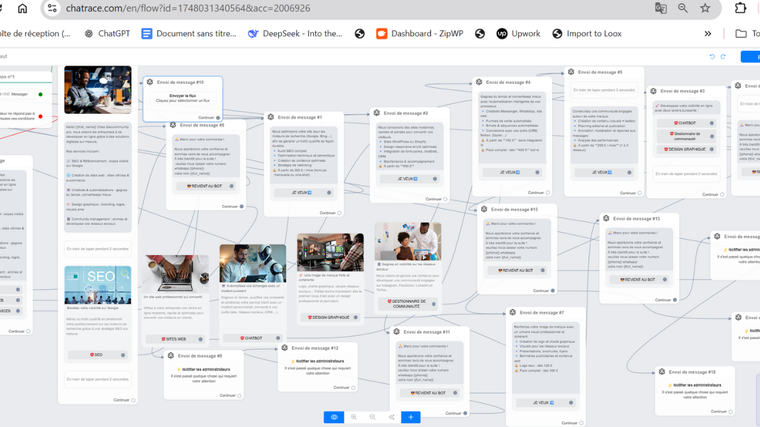This screenshot has width=760, height=427.
Task: Open the browser zoom magnifier icon
Action: (x=682, y=8)
